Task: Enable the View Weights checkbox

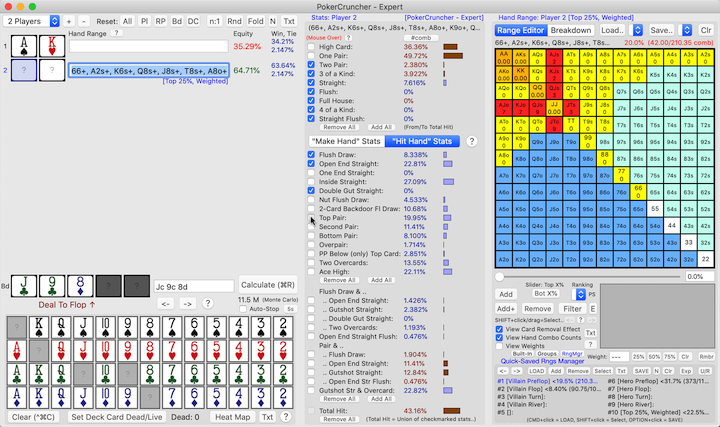Action: click(499, 346)
